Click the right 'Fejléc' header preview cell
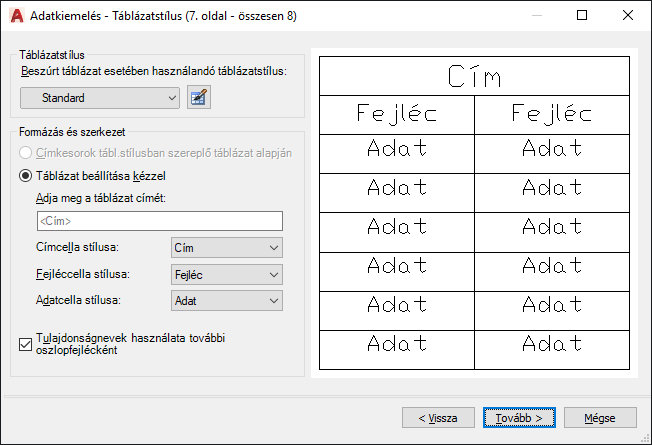The image size is (652, 445). 551,115
